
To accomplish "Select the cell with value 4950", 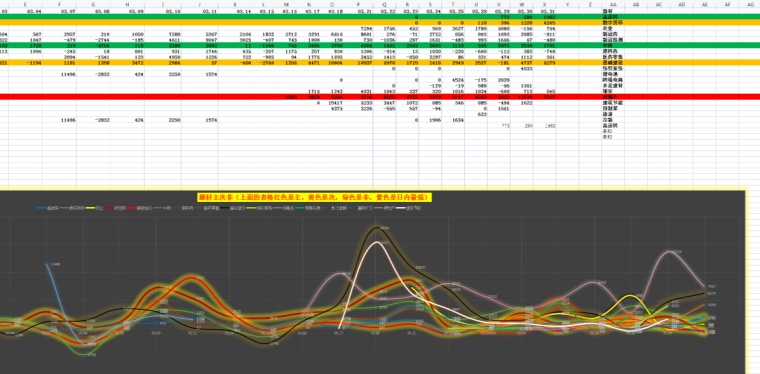I will [174, 57].
